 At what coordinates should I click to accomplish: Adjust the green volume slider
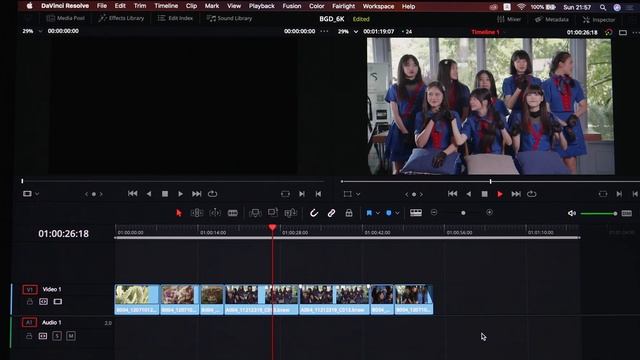click(x=598, y=213)
